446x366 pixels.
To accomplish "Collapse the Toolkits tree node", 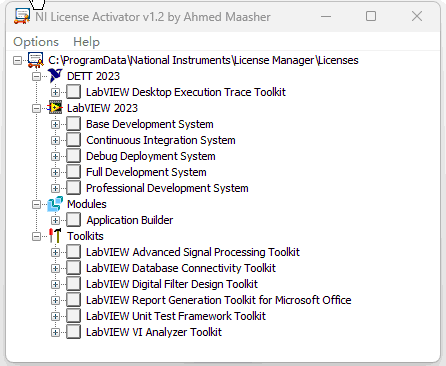I will [x=36, y=236].
